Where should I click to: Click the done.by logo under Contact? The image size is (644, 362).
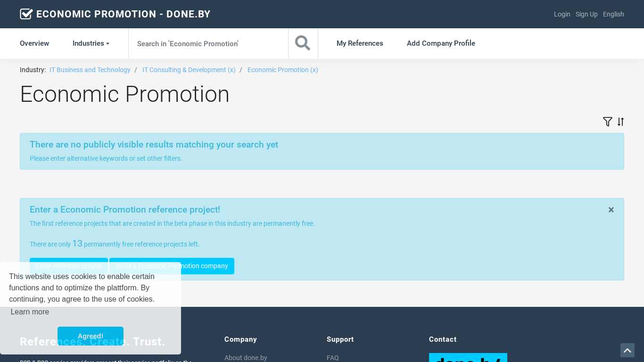(468, 358)
